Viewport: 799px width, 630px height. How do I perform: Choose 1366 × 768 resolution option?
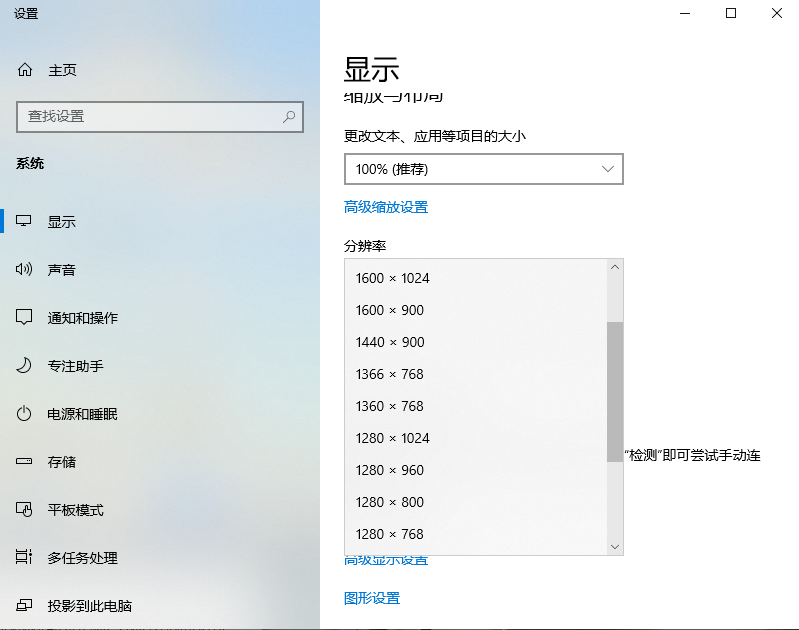390,374
